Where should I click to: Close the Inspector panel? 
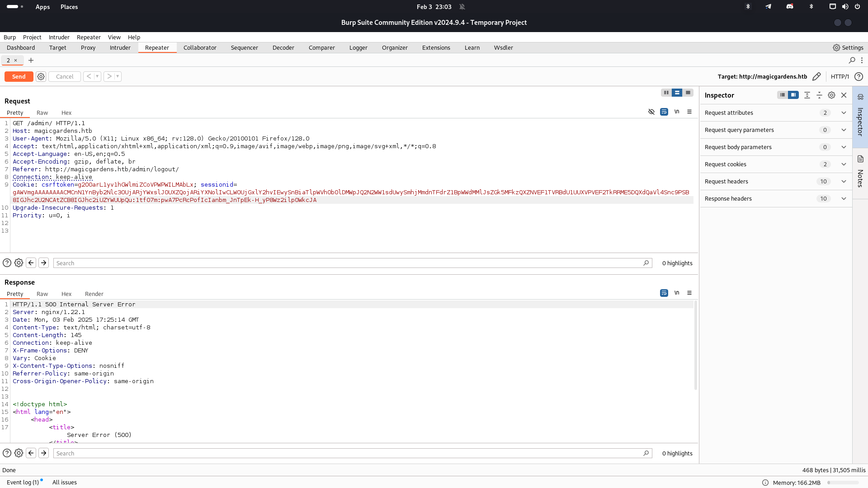pos(844,95)
